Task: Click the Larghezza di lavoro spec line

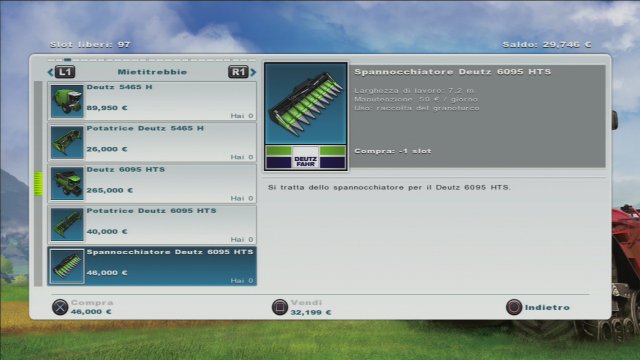Action: 414,90
